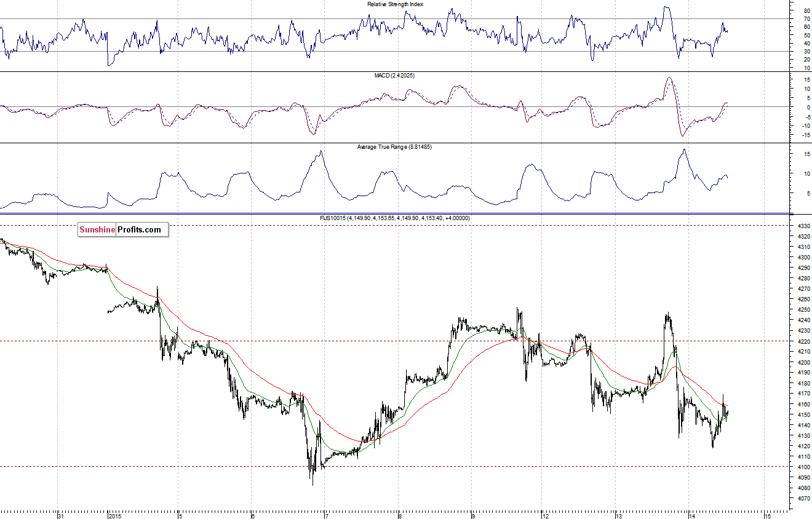This screenshot has width=812, height=519.
Task: Click the 7 date label on time axis
Action: (x=327, y=516)
